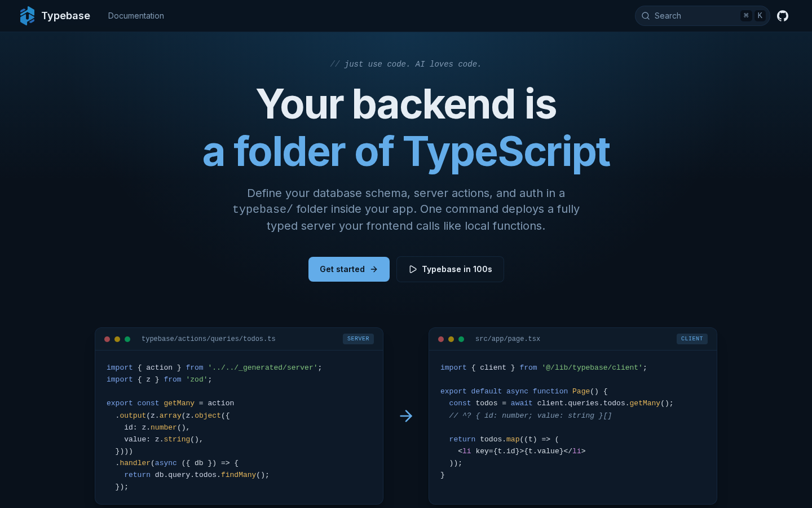Viewport: 812px width, 508px height.
Task: Click the K shortcut key badge
Action: click(x=760, y=16)
